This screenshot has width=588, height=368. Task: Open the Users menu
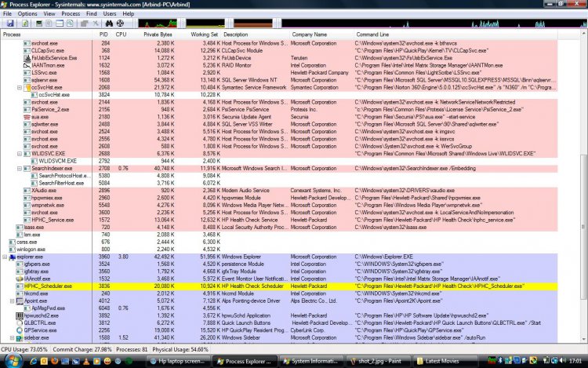(110, 13)
